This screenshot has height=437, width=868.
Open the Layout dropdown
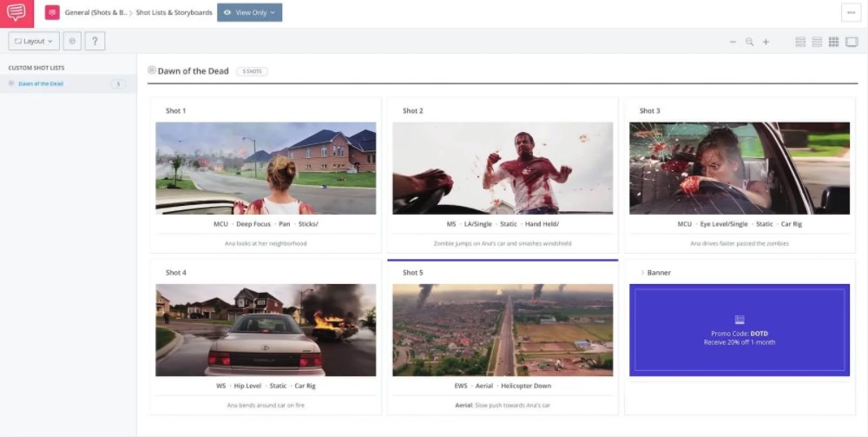pos(34,41)
